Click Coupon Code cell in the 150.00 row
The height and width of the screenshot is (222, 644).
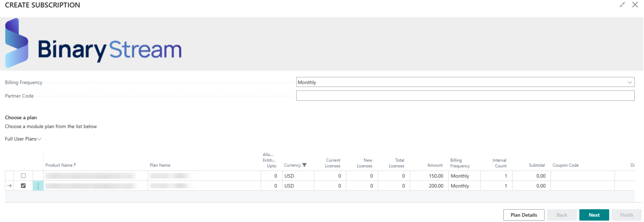coord(582,176)
